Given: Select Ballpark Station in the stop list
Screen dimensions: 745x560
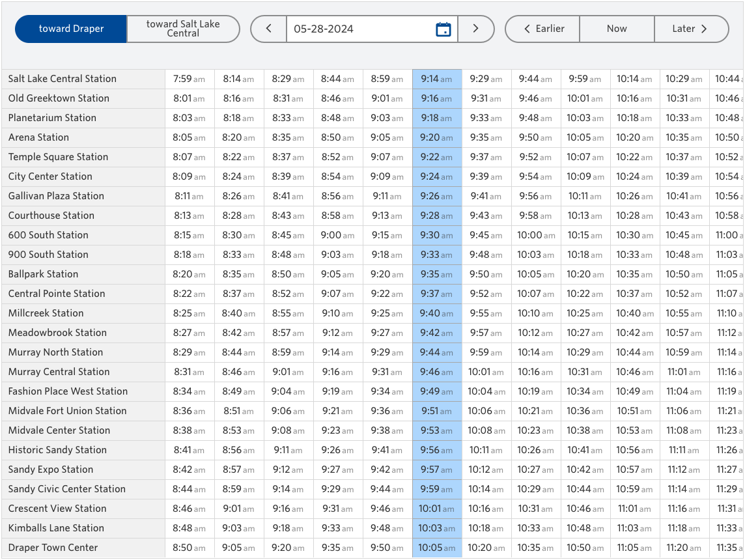Looking at the screenshot, I should pos(44,274).
